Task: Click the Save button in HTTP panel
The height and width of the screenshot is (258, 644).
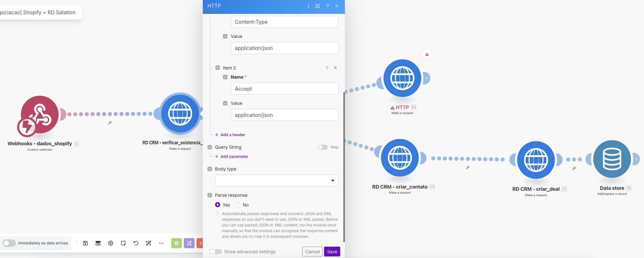Action: coord(332,252)
